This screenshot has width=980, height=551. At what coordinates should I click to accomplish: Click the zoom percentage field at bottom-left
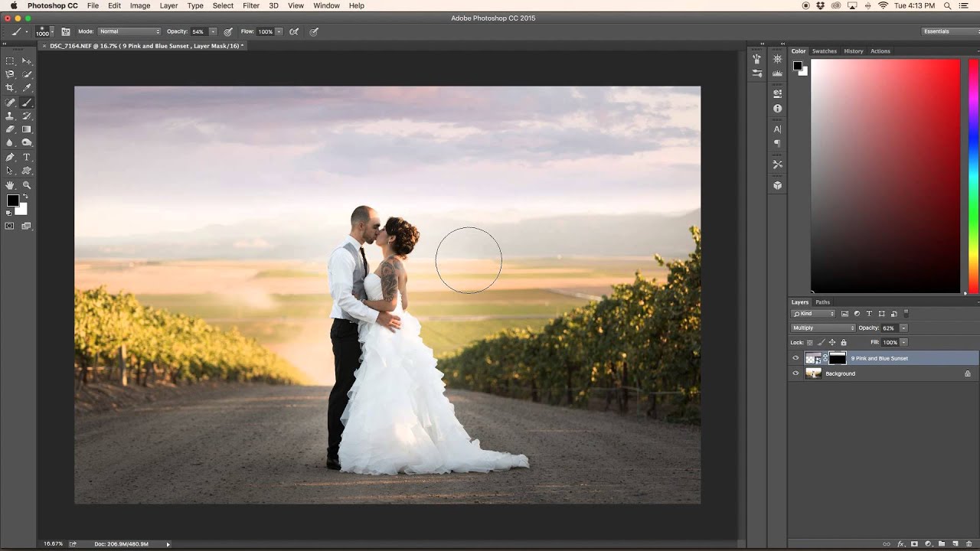tap(53, 543)
